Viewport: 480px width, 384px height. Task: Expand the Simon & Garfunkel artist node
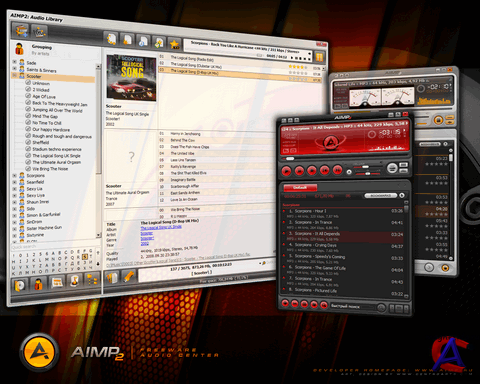pos(14,215)
